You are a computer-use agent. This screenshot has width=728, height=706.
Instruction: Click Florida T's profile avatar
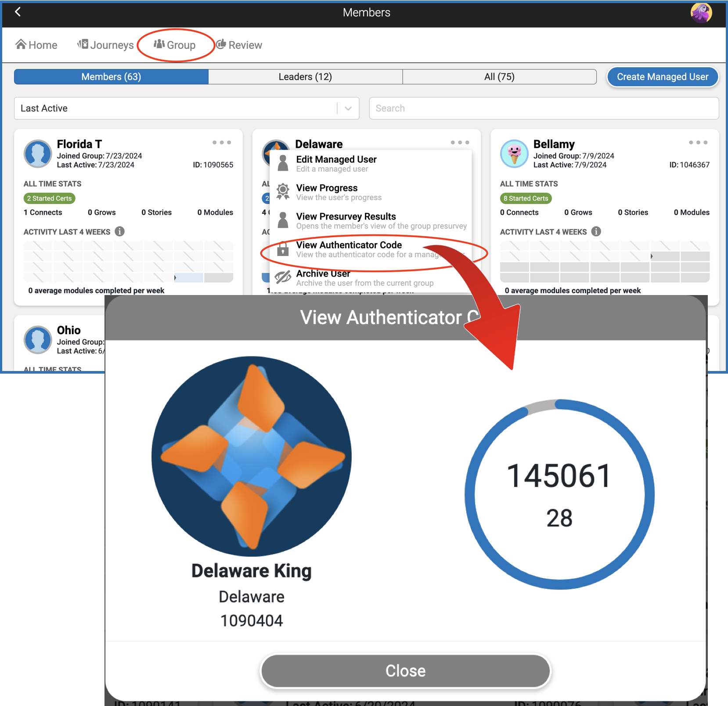click(38, 154)
